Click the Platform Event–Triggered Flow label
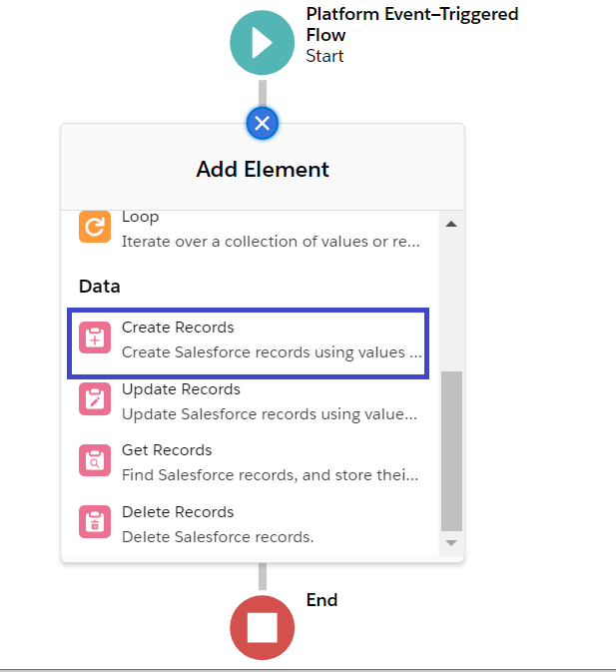 click(x=411, y=25)
